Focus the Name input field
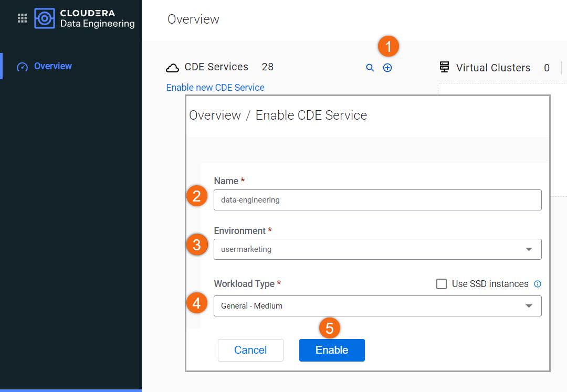 click(x=377, y=200)
